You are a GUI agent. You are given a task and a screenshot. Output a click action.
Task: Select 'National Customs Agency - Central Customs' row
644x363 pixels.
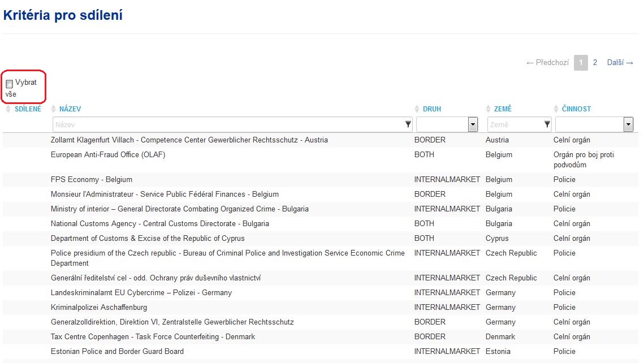(321, 224)
